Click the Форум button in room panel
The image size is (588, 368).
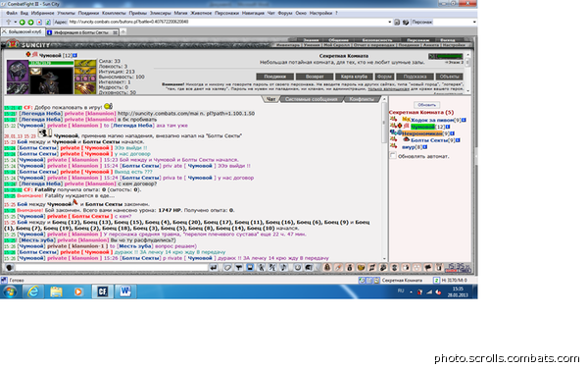(384, 77)
